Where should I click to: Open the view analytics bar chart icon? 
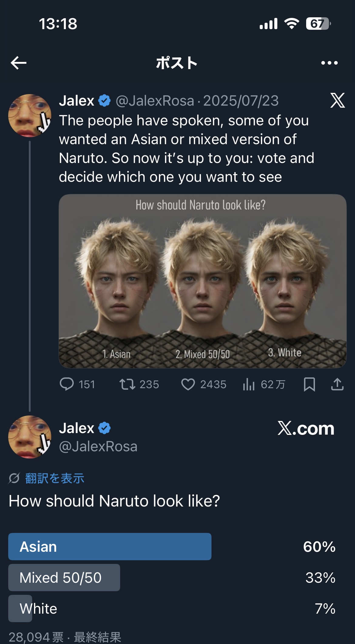click(x=248, y=384)
